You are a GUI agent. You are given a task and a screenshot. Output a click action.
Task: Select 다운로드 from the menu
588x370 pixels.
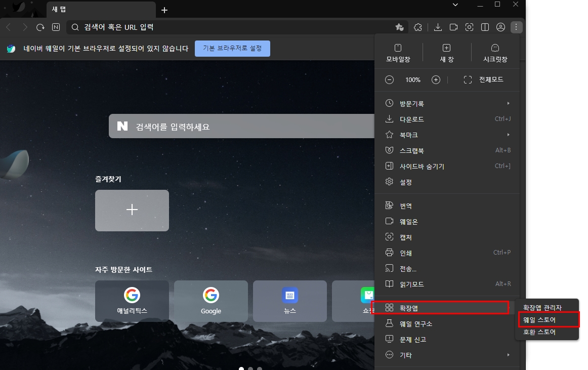(447, 119)
